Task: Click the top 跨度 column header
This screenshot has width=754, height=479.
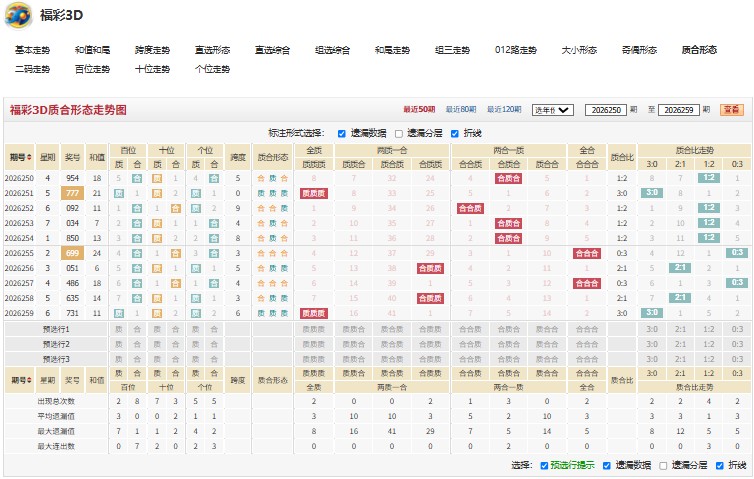Action: pyautogui.click(x=238, y=157)
